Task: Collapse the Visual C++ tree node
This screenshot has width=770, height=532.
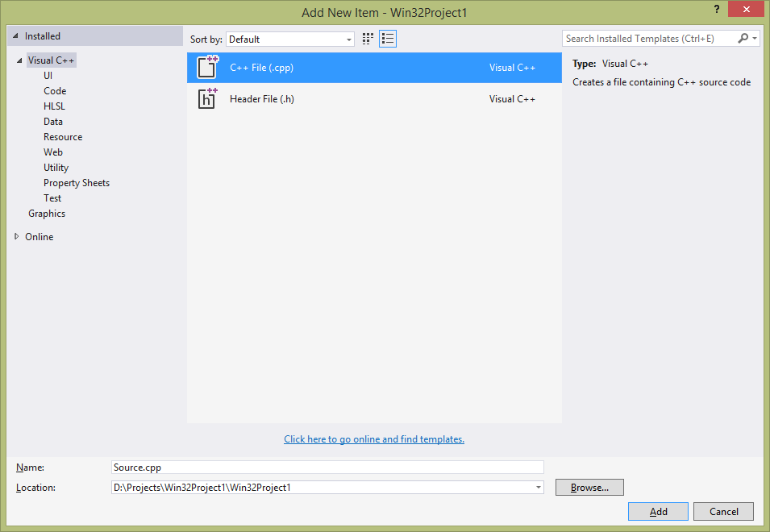Action: (x=19, y=60)
